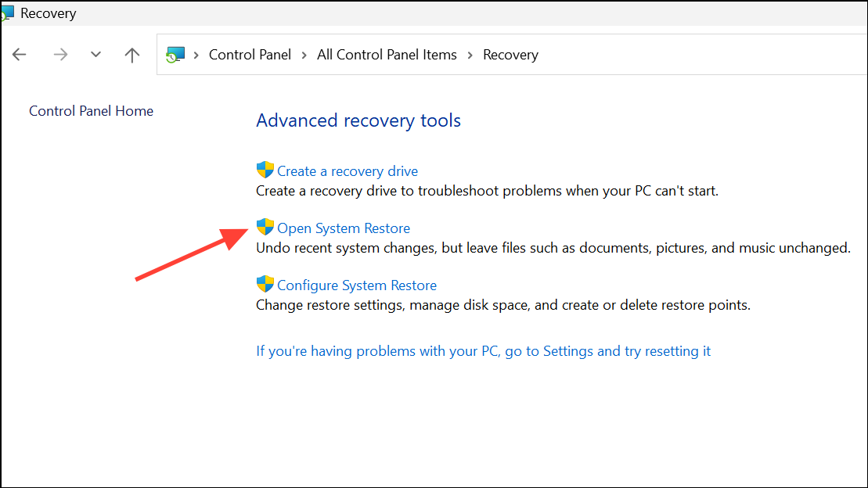Click the Recovery icon in the address bar
The width and height of the screenshot is (868, 488).
(x=175, y=54)
